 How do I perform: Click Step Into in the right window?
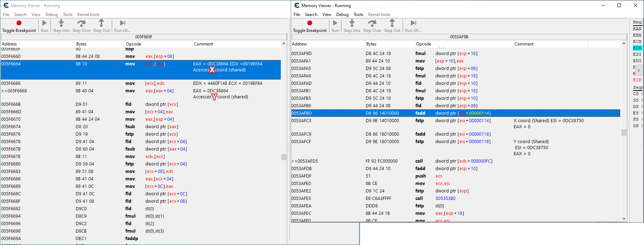click(x=352, y=26)
